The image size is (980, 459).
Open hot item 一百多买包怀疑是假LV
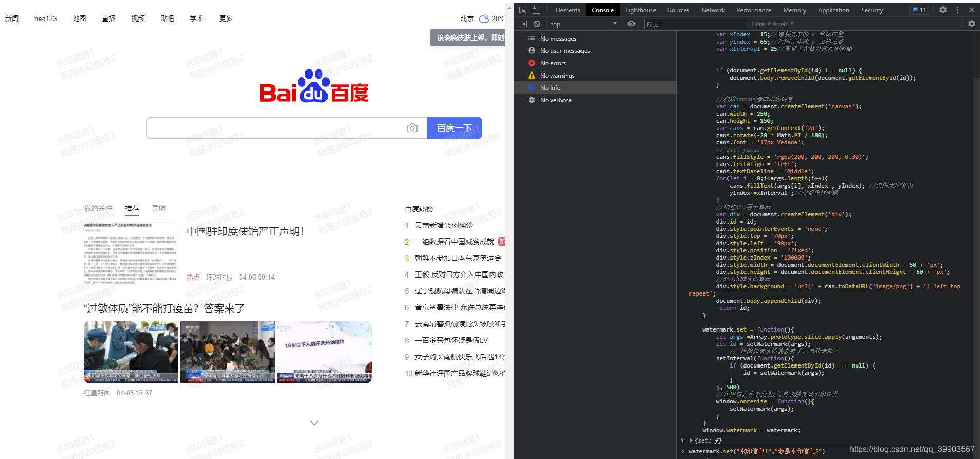pos(451,340)
